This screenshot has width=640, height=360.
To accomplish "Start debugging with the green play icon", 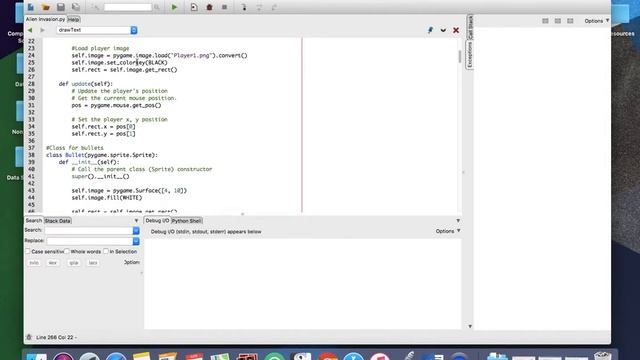I will point(174,7).
